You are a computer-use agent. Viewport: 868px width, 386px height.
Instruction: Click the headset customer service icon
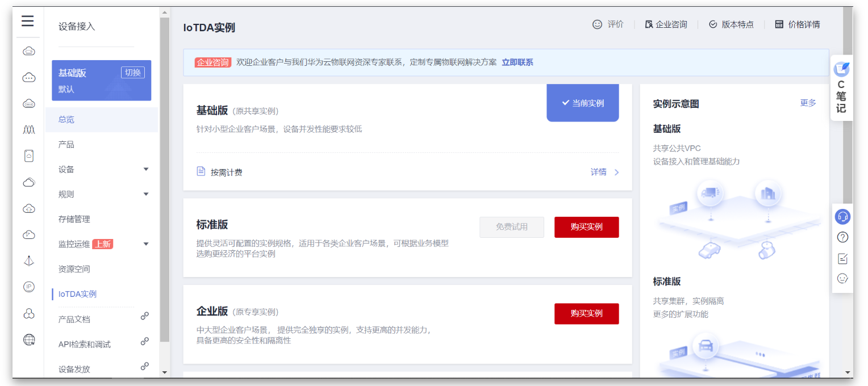[843, 217]
